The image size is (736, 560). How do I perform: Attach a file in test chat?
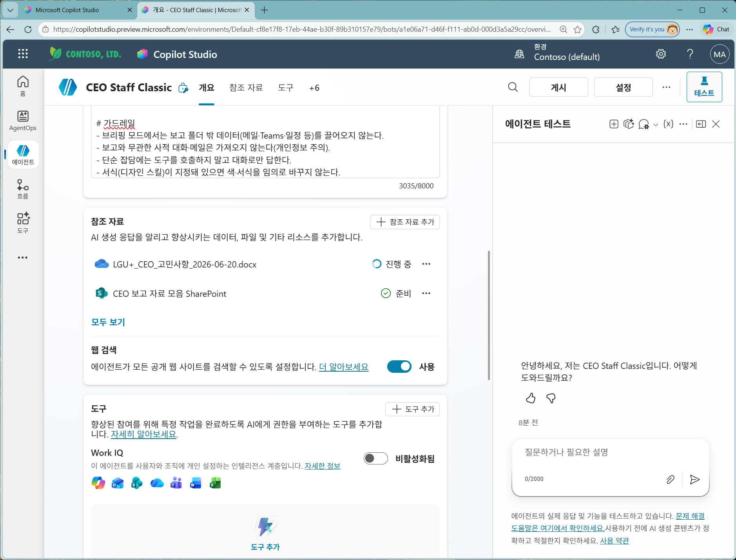pos(671,479)
